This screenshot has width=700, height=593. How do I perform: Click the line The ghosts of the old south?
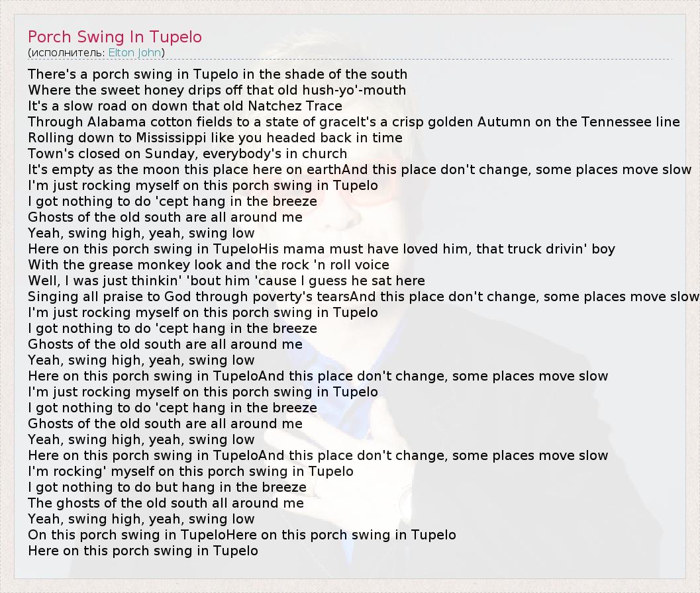pos(166,503)
